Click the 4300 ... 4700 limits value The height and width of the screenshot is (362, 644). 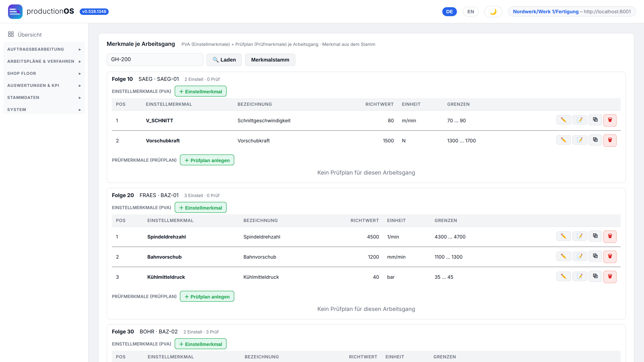tap(450, 237)
